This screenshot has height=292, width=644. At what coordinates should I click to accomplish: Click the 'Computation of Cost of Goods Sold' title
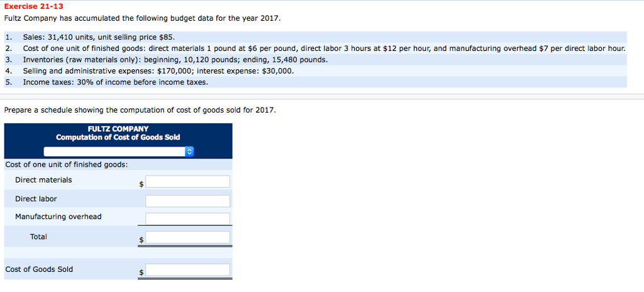coord(118,137)
